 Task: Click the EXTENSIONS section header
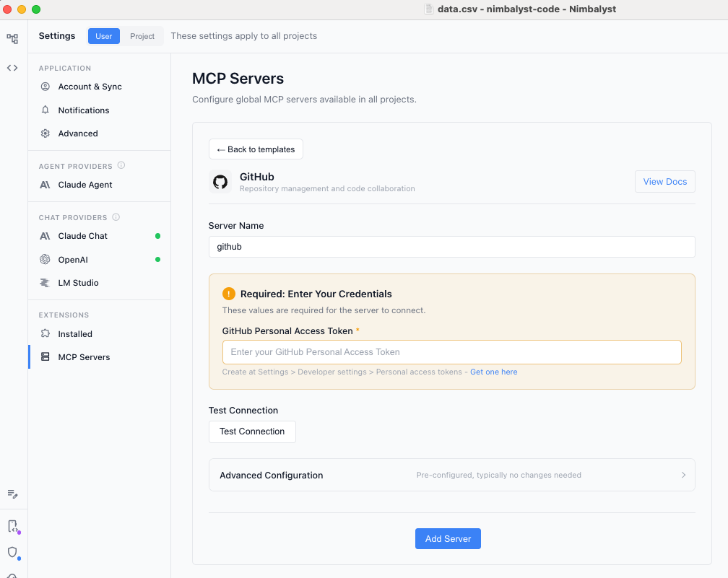64,315
